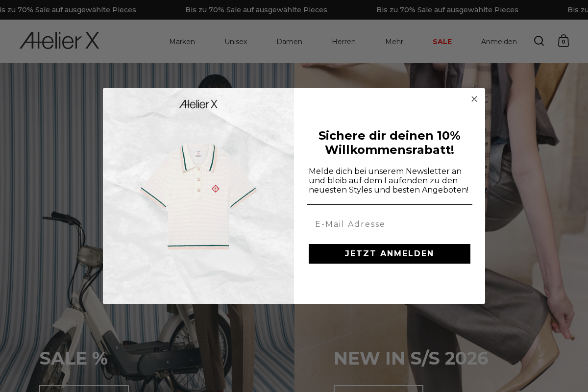Click the middle Sale announcement banner link

[x=256, y=10]
